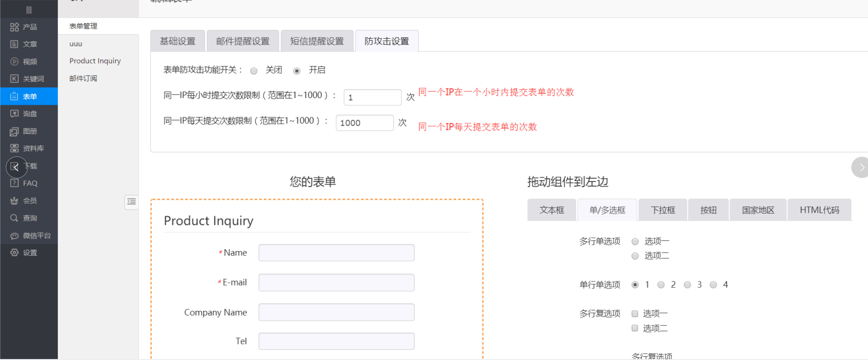Open 邮件订阅 in form management list
Image resolution: width=868 pixels, height=360 pixels.
click(x=83, y=79)
